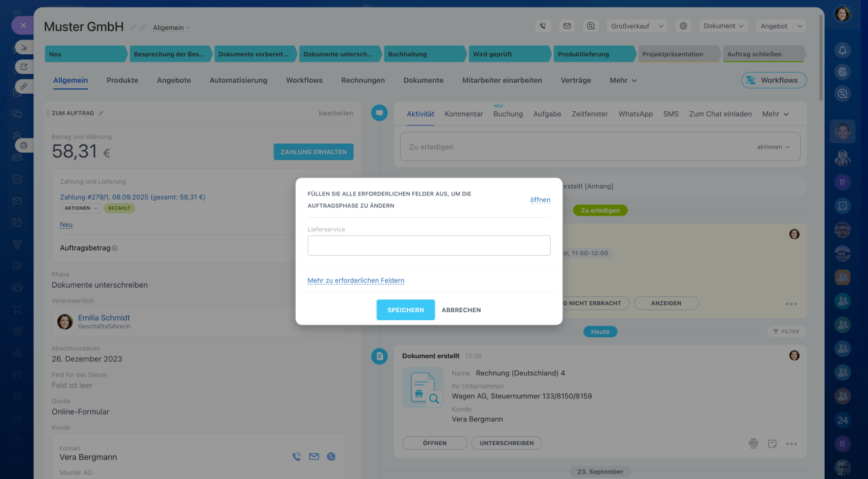Click öffnen link in the dialog
868x479 pixels.
click(540, 199)
